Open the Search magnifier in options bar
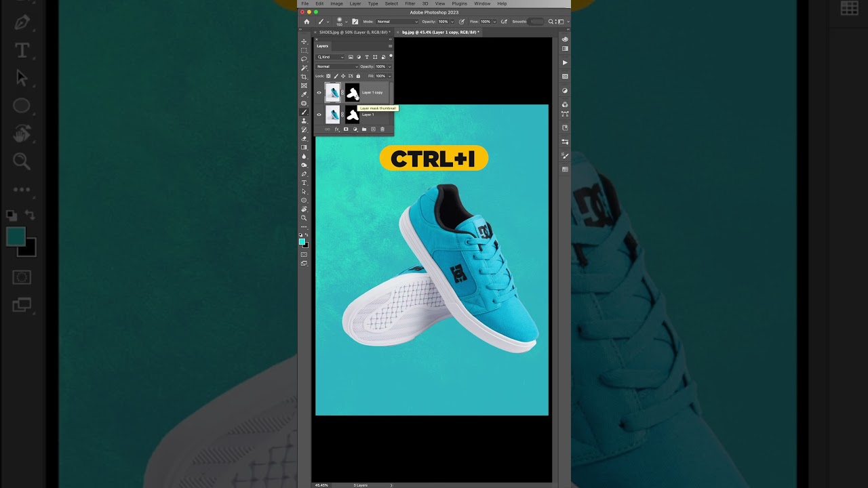 [x=551, y=22]
